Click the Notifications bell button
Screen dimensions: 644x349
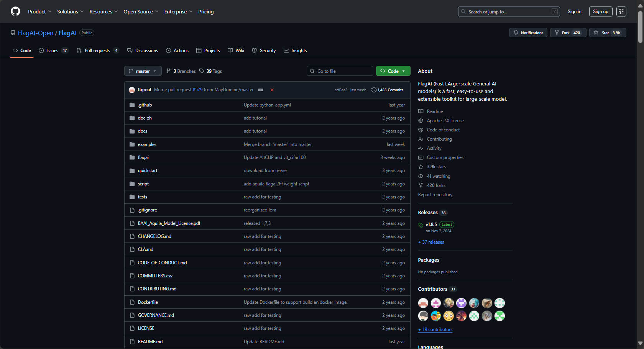[528, 33]
